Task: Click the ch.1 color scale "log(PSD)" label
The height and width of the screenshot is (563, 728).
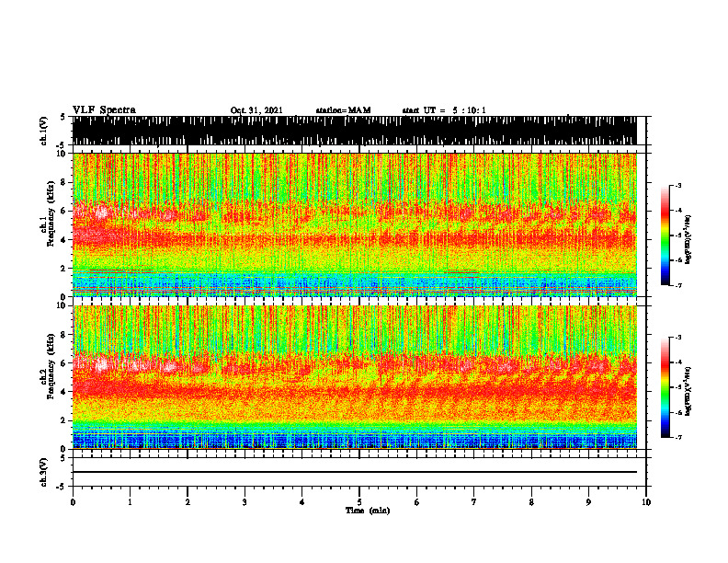Action: 688,239
